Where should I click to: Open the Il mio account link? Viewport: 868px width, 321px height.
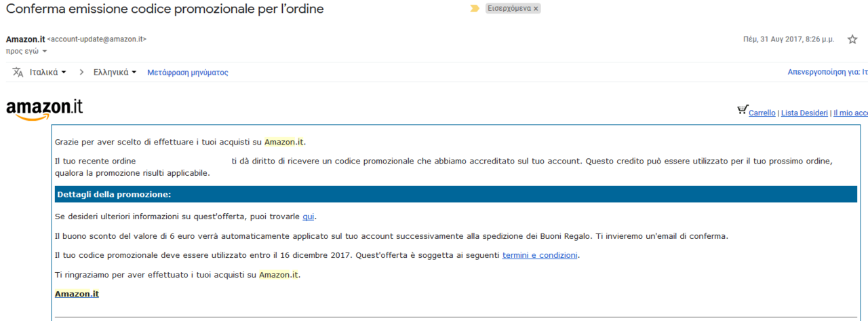pos(850,113)
